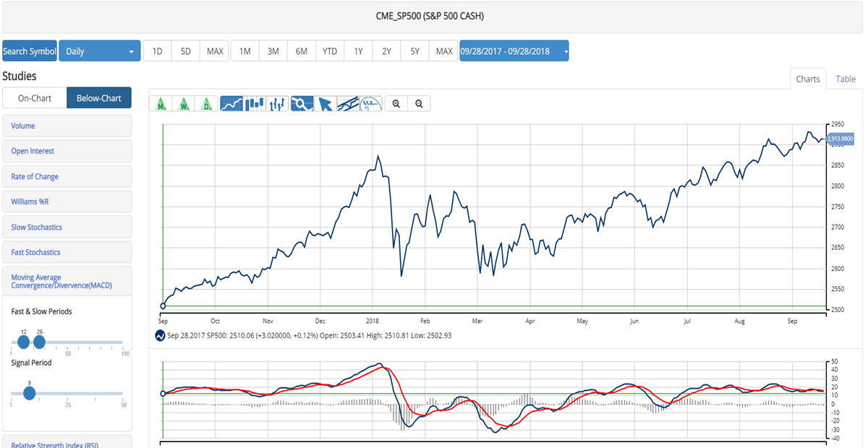Switch to OHLC bars chart style
The height and width of the screenshot is (448, 868).
click(x=277, y=103)
